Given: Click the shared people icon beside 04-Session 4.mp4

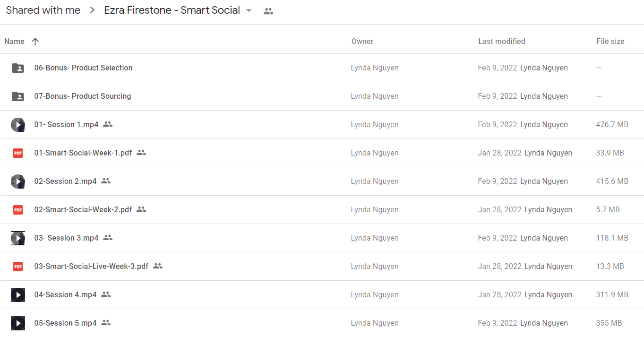Looking at the screenshot, I should coord(106,294).
